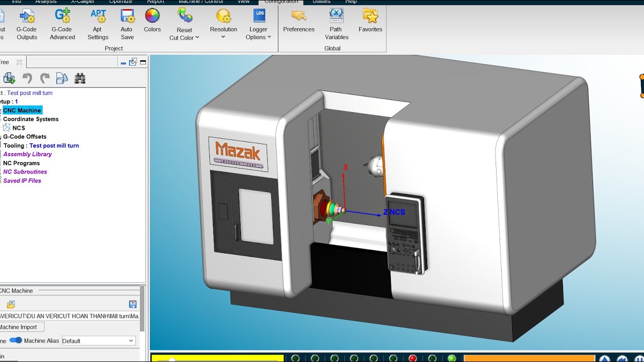Click the Reset Cut Color icon
This screenshot has height=362, width=644.
[x=185, y=16]
